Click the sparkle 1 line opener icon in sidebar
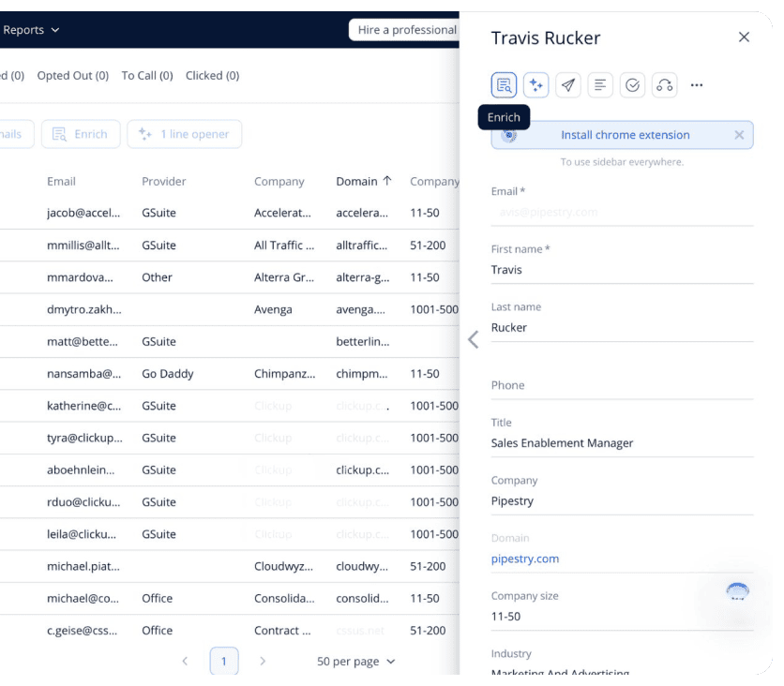 pos(535,85)
